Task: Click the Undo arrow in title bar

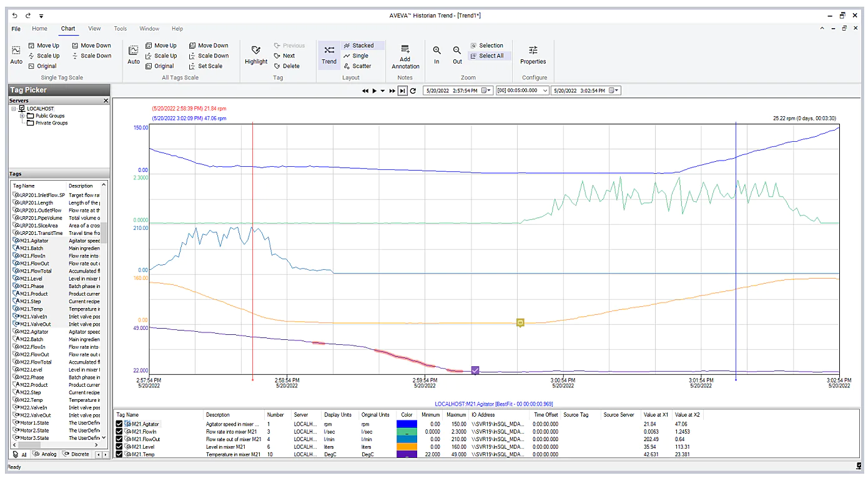Action: coord(14,15)
